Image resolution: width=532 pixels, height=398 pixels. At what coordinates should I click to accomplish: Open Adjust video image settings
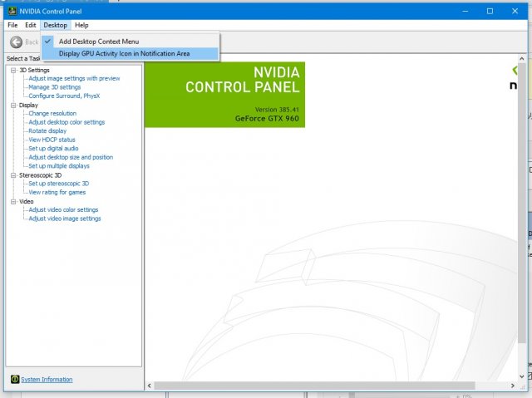click(65, 219)
